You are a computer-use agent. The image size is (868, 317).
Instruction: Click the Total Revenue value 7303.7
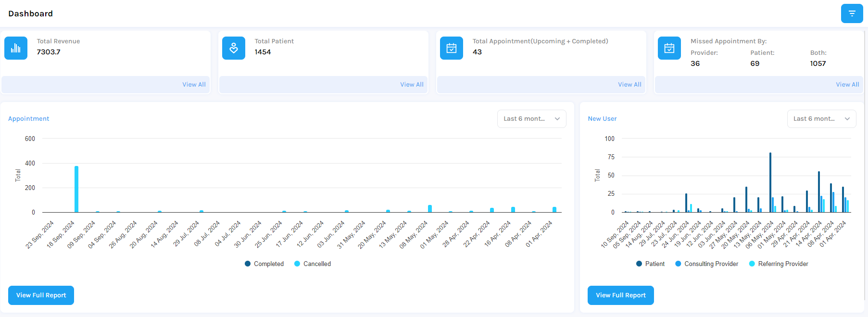click(x=49, y=52)
